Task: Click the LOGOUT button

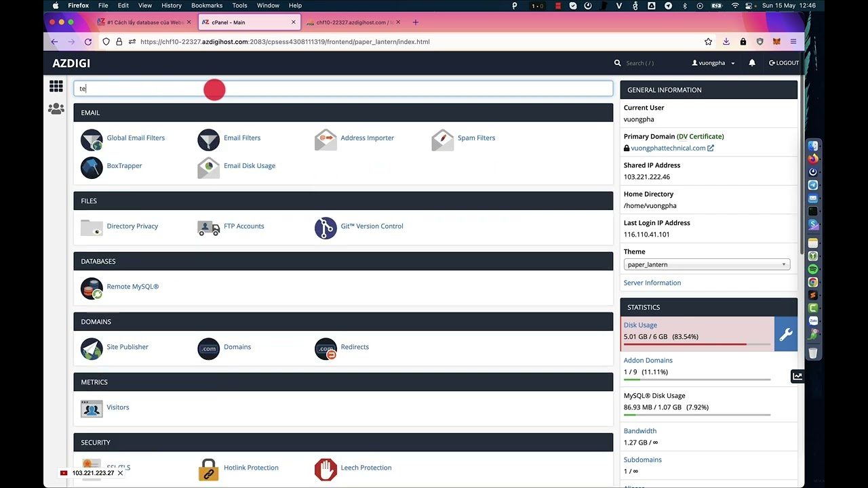Action: pyautogui.click(x=783, y=62)
